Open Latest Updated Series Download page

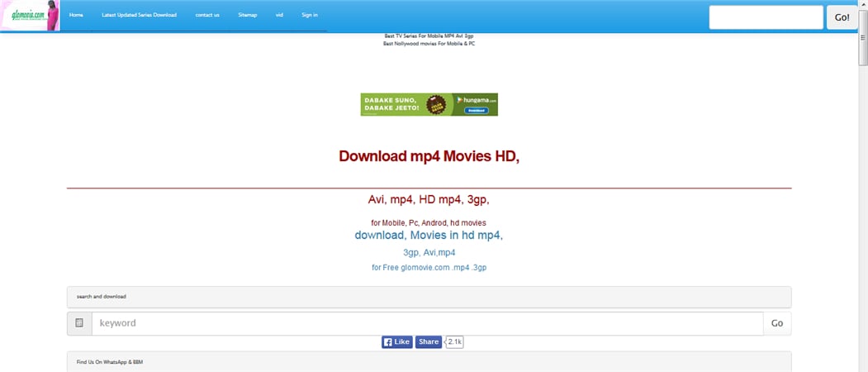[139, 15]
